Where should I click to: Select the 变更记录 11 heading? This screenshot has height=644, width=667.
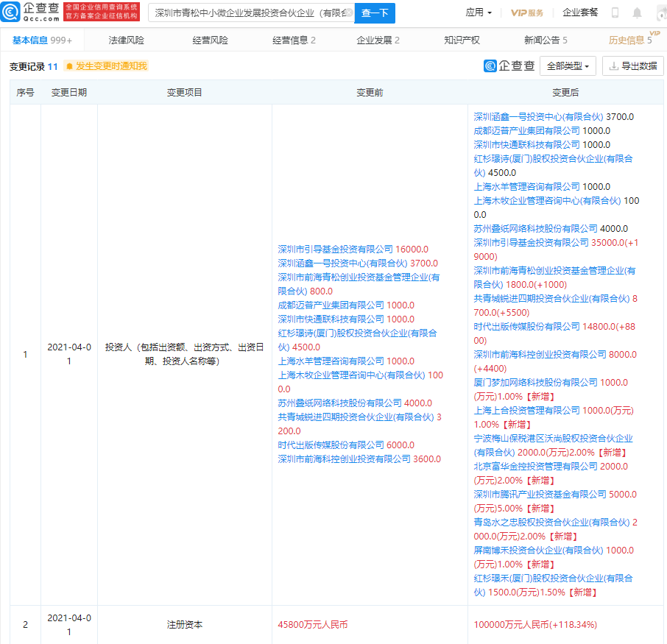click(x=33, y=66)
